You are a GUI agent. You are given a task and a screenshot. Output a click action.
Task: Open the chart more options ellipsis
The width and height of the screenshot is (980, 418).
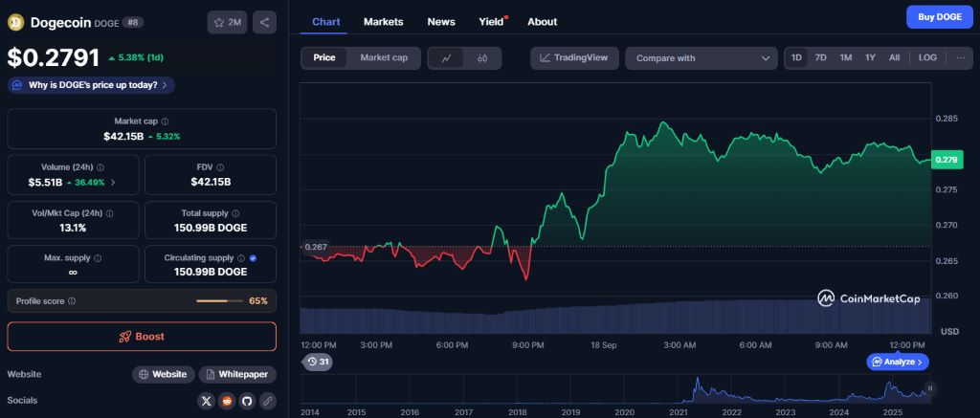(x=960, y=57)
